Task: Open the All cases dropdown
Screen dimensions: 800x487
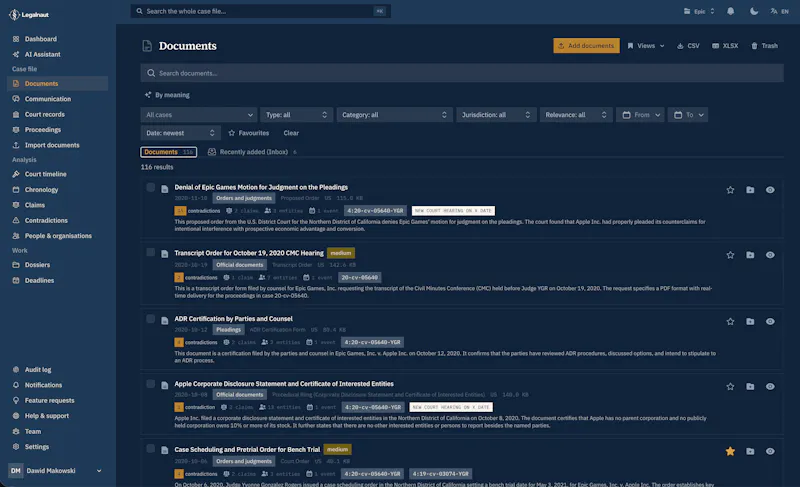Action: click(x=198, y=115)
